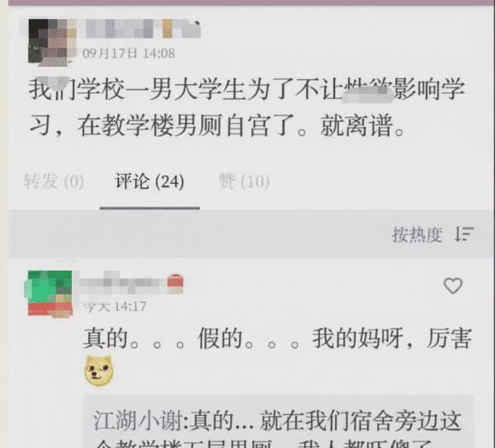Click the post timestamp 09月17日 14:08
The image size is (495, 448).
click(x=129, y=54)
